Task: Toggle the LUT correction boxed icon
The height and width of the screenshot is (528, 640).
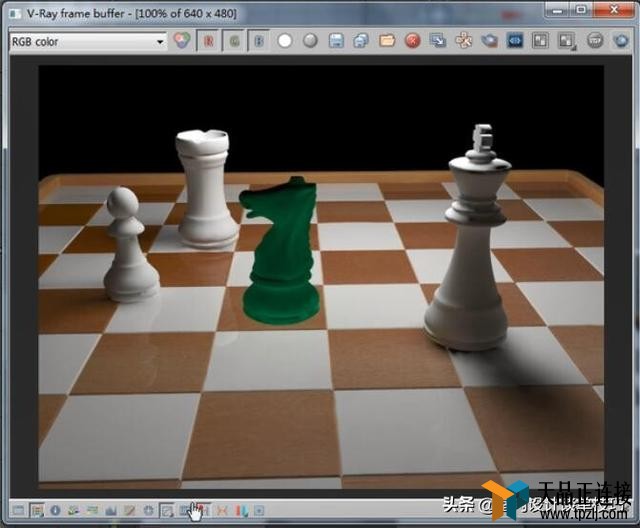Action: pos(167,510)
